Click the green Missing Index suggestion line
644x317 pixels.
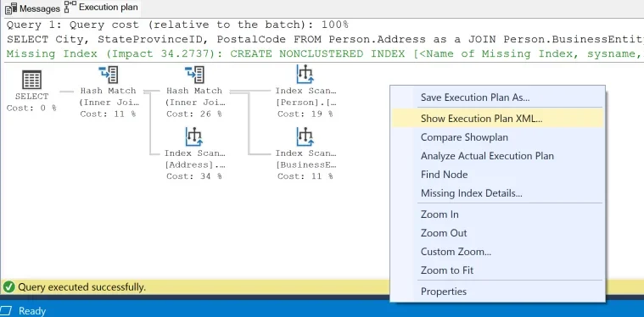tap(324, 53)
